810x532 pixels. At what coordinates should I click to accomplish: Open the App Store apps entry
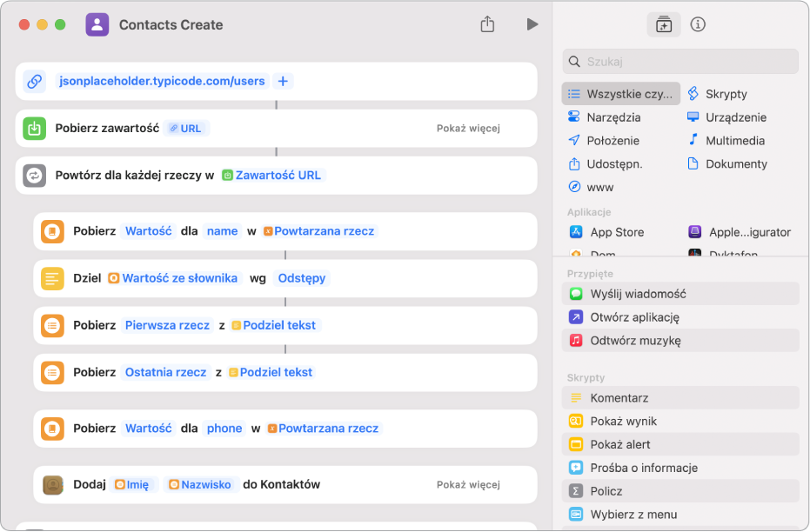(617, 232)
